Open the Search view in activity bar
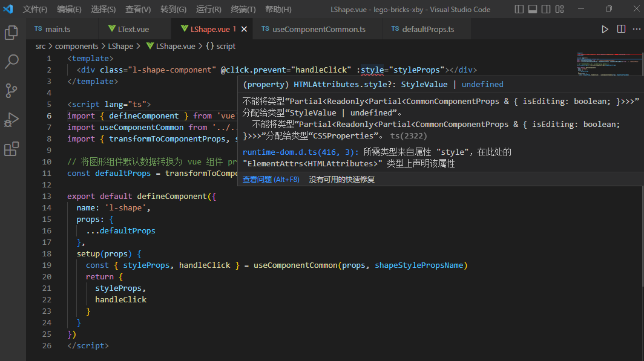 tap(11, 61)
